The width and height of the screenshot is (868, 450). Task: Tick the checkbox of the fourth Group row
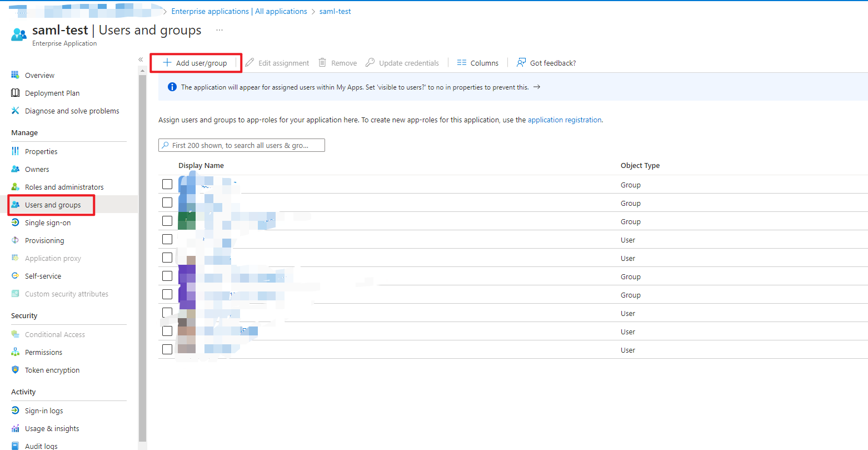tap(167, 276)
